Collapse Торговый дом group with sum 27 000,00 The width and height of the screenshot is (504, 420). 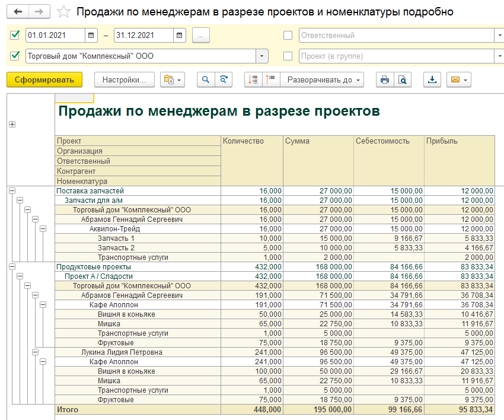tap(28, 210)
